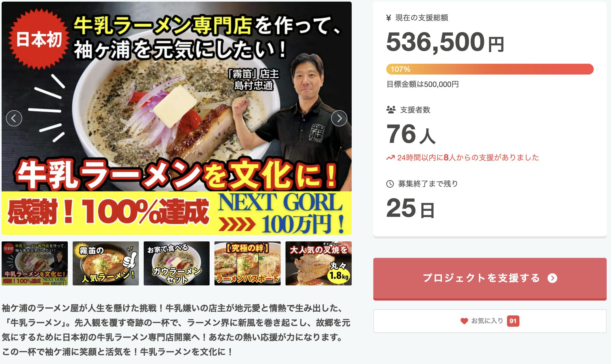Click the red trending arrow icon
Viewport: 611px width, 364px height.
pyautogui.click(x=390, y=158)
